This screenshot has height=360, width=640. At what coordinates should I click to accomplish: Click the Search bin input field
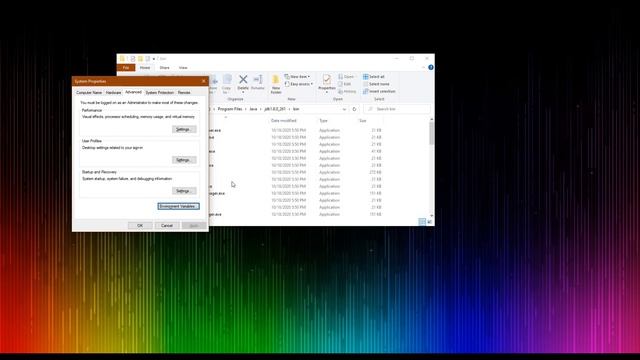click(x=397, y=109)
